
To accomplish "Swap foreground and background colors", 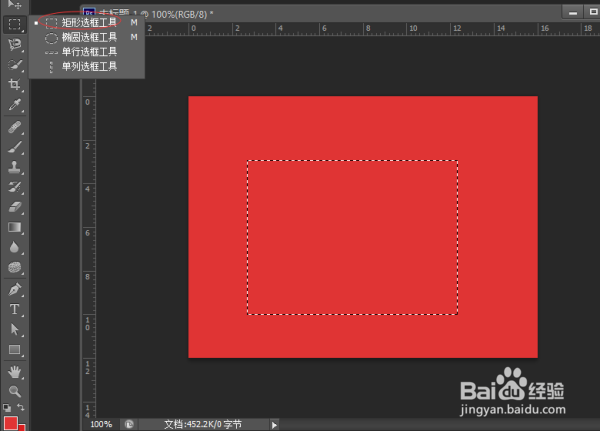I will coord(21,407).
